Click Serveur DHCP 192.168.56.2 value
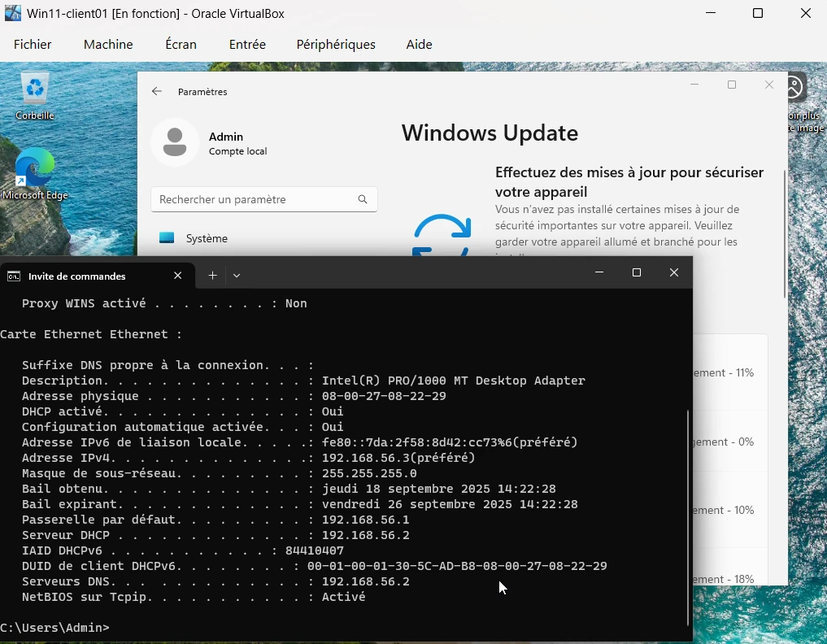Viewport: 827px width, 644px height. coord(365,535)
